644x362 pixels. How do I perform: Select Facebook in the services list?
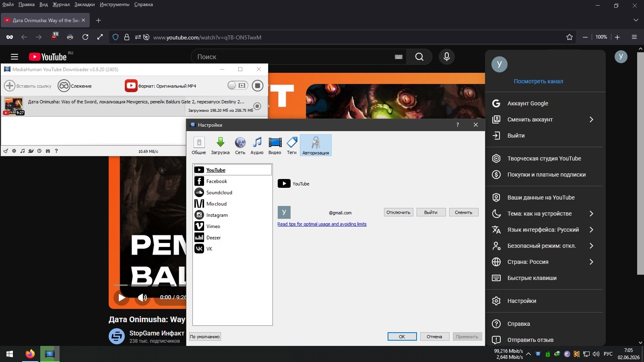(233, 181)
